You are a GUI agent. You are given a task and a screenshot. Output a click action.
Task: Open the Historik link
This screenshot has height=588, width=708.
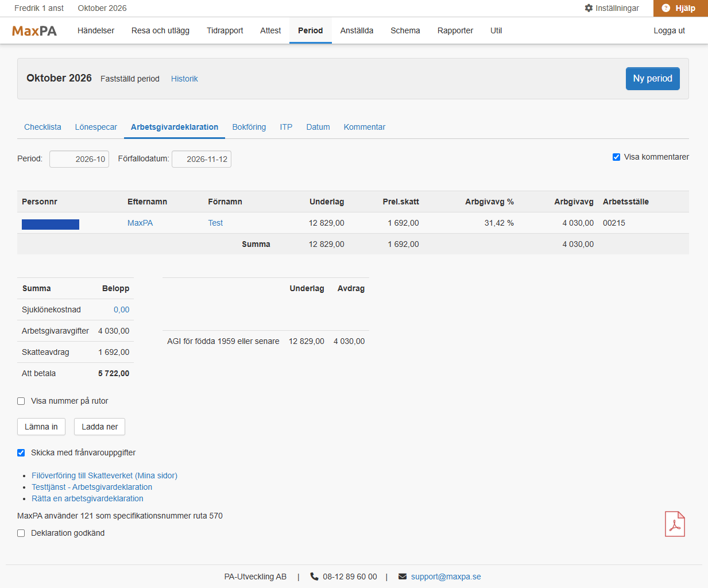184,79
